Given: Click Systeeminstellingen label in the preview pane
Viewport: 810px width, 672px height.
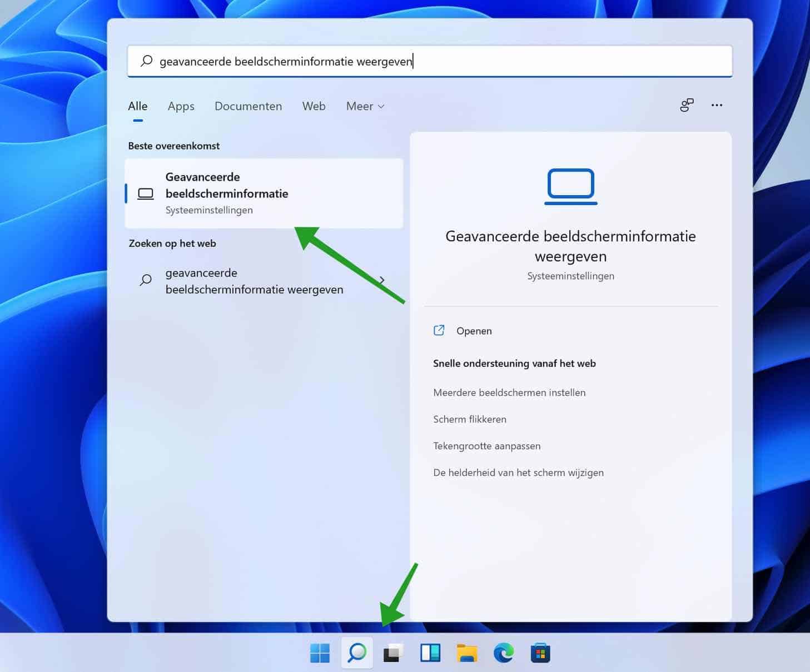Looking at the screenshot, I should point(571,276).
